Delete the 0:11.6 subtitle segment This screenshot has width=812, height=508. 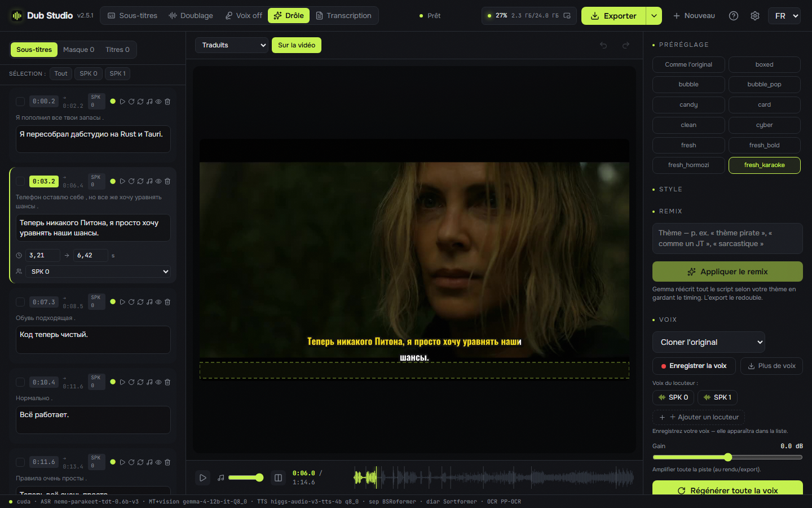tap(167, 462)
